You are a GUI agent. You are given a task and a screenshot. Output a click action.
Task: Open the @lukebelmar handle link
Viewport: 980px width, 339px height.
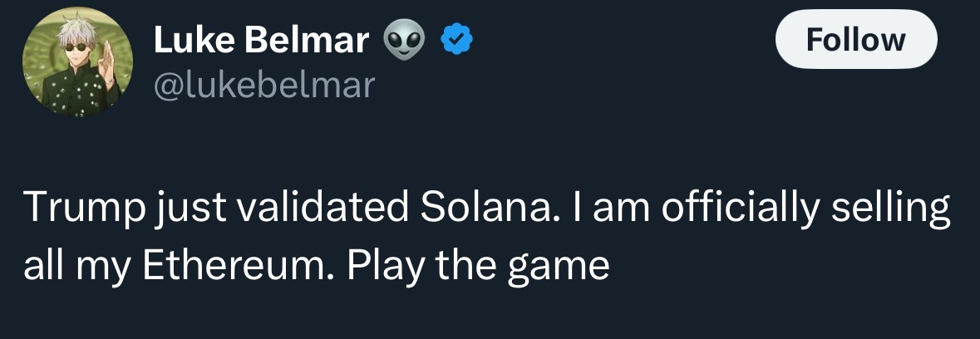(264, 84)
